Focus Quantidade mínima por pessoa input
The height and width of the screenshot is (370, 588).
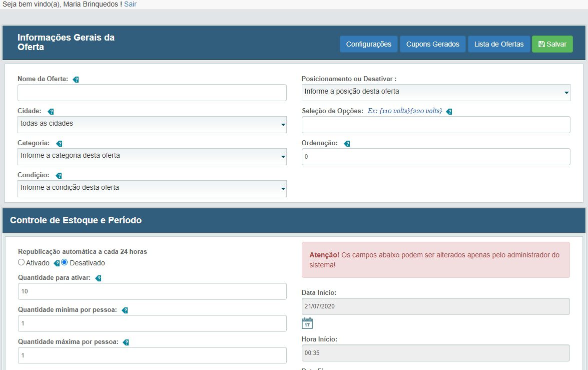click(152, 323)
